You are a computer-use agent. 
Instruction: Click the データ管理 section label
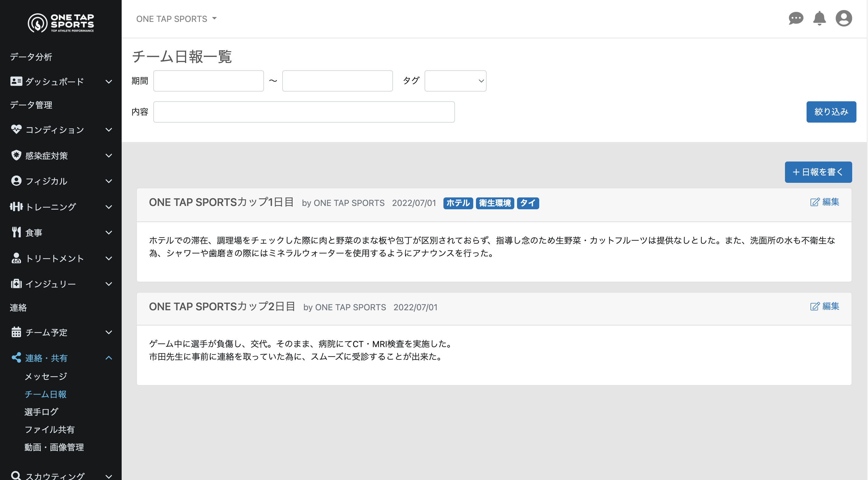(x=31, y=105)
